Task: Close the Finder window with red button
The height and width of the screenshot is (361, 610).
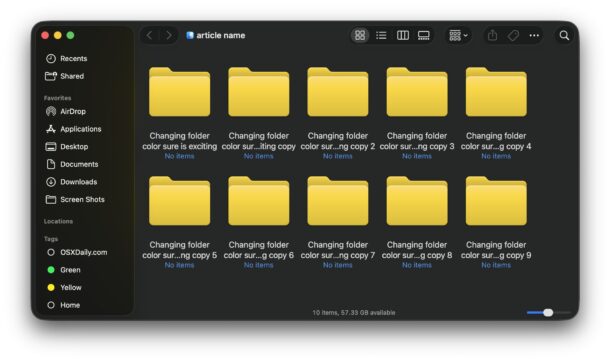Action: click(x=45, y=35)
